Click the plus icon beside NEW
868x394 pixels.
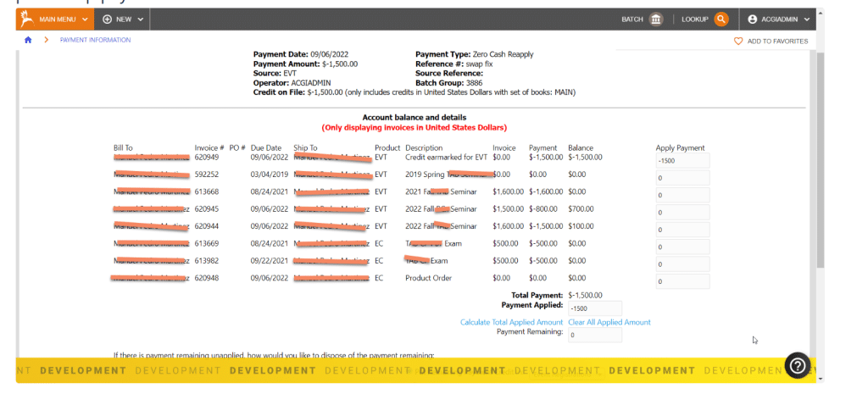tap(108, 19)
